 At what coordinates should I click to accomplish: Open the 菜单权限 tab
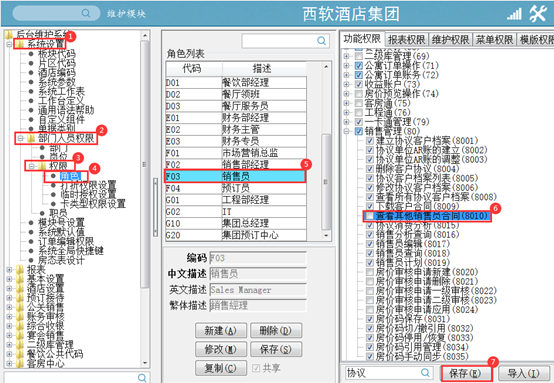point(494,40)
